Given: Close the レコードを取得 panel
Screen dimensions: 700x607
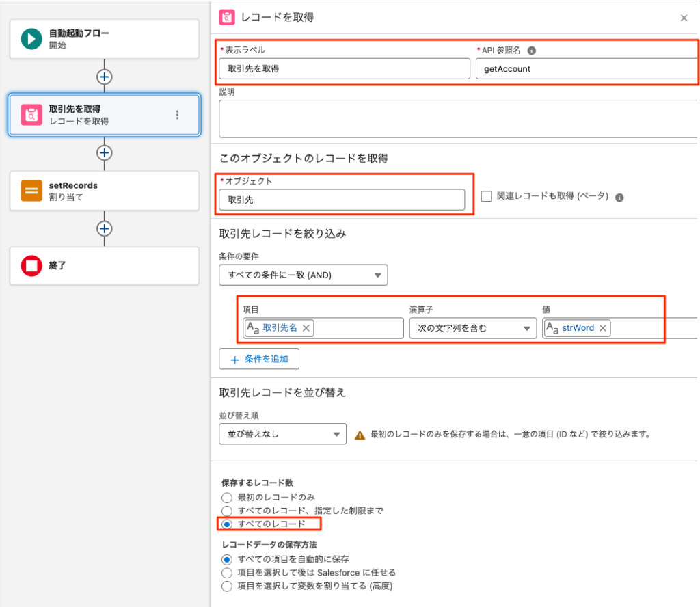Looking at the screenshot, I should [x=684, y=18].
